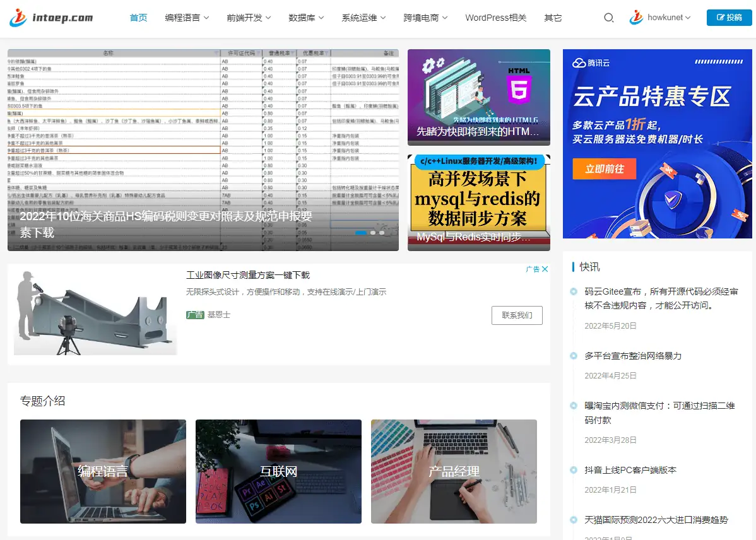Open the 互联网 topic thumbnail

[x=278, y=471]
